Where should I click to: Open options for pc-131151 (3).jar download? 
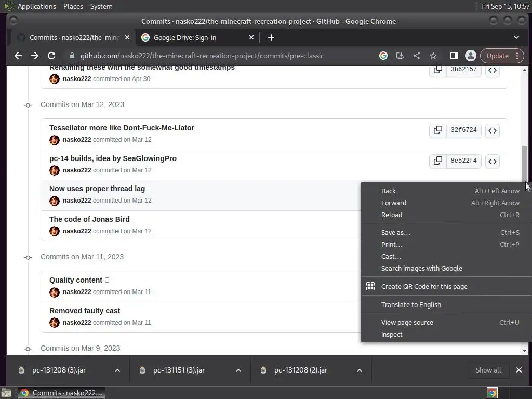[x=238, y=370]
